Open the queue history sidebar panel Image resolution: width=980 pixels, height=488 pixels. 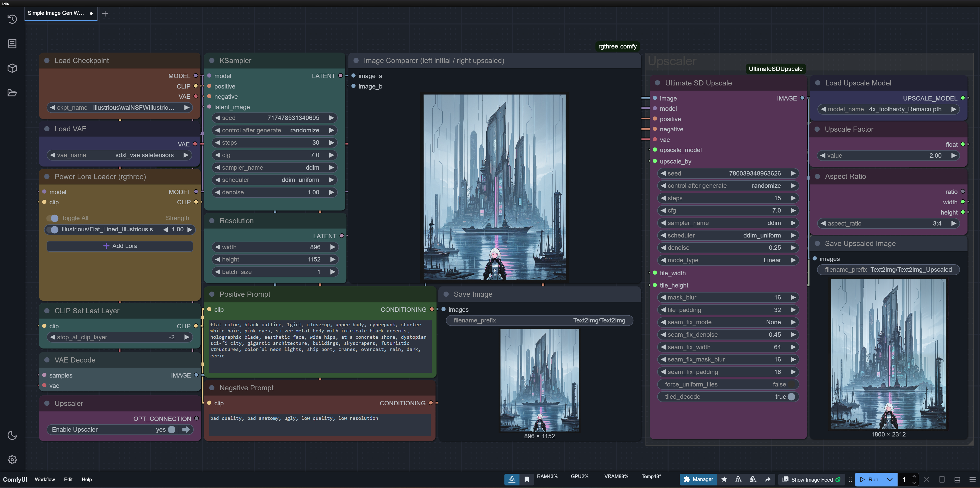pos(12,19)
